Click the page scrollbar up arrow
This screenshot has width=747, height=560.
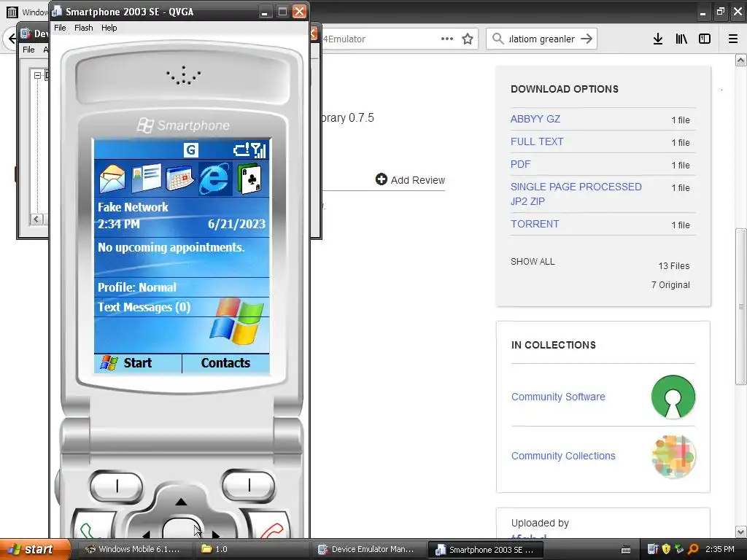point(740,60)
